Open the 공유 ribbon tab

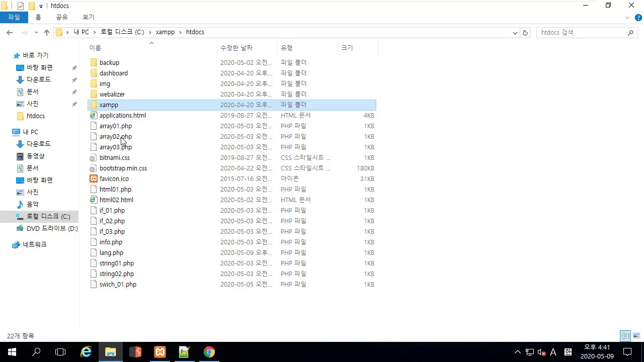(62, 17)
